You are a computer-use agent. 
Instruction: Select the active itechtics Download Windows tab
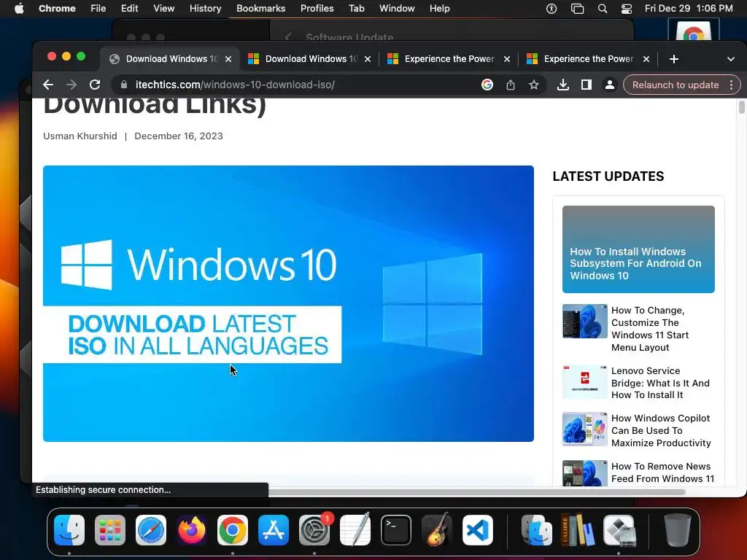tap(170, 59)
